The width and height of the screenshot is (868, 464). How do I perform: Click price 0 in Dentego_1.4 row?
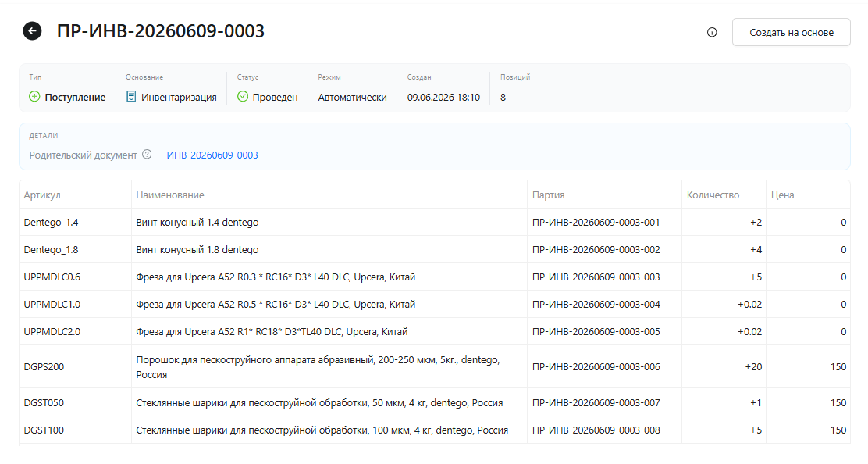coord(843,222)
